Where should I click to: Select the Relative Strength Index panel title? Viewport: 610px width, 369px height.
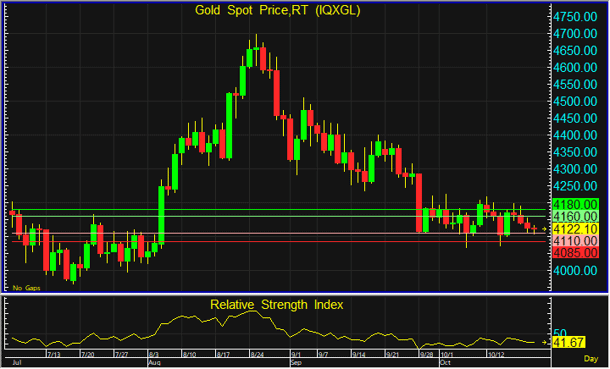coord(277,304)
